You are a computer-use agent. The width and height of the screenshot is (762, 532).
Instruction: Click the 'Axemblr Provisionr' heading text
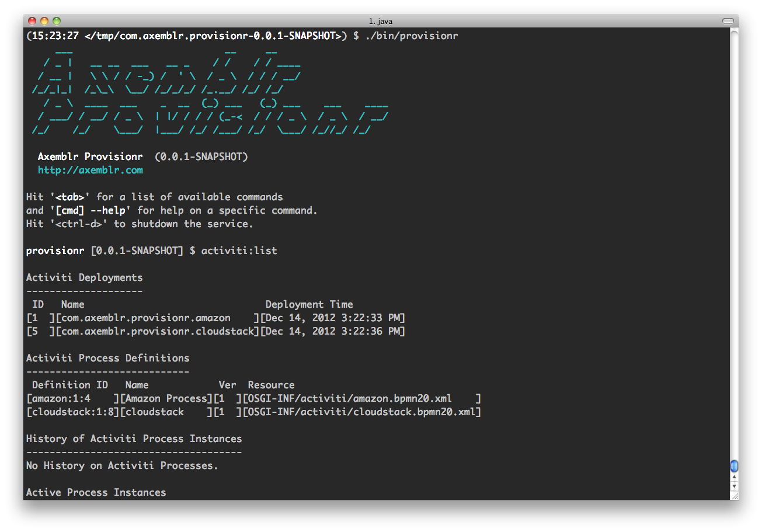tap(91, 157)
